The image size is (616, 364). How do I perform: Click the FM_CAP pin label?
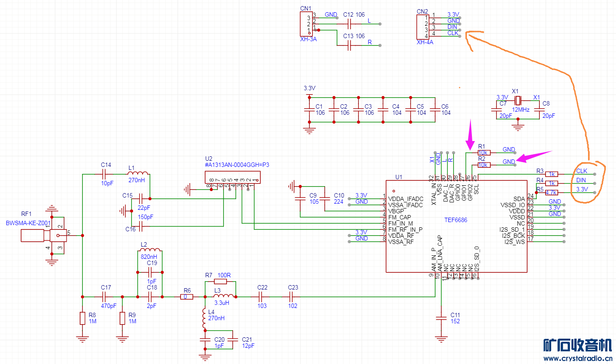coord(399,217)
